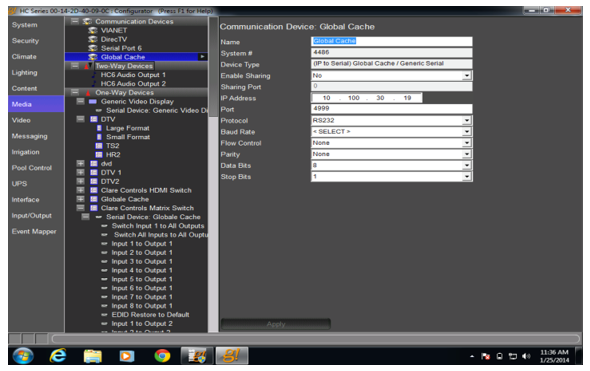
Task: Click the Small Format item icon
Action: point(99,137)
